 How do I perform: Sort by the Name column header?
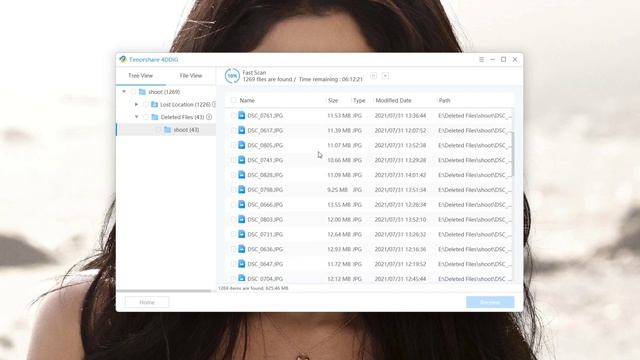(x=247, y=100)
